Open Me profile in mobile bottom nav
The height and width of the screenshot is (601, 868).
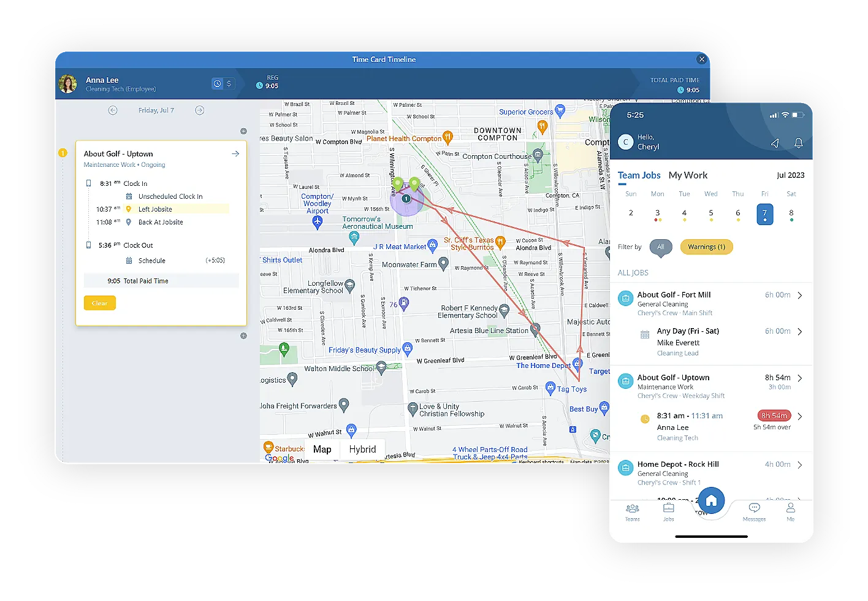point(791,512)
